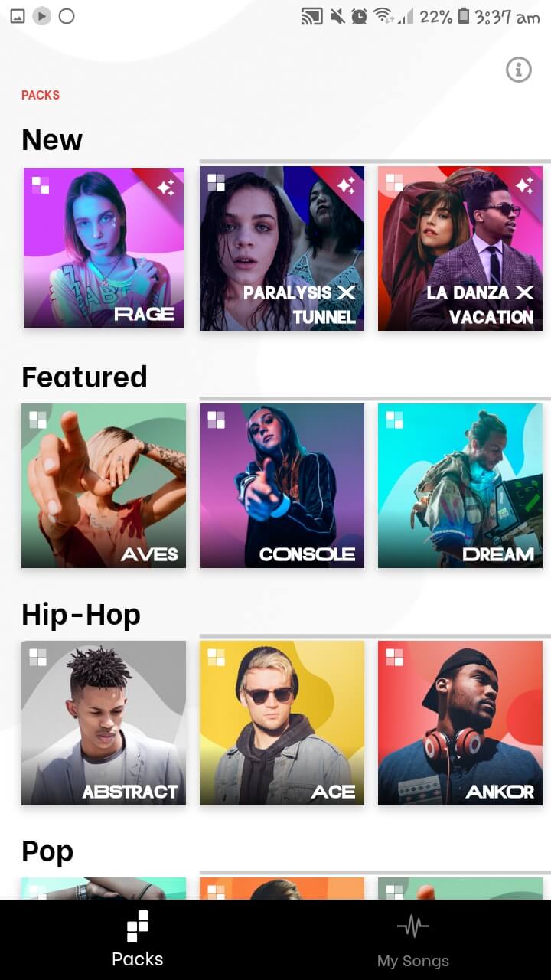Open the ANKOR pack
The height and width of the screenshot is (980, 551).
460,723
